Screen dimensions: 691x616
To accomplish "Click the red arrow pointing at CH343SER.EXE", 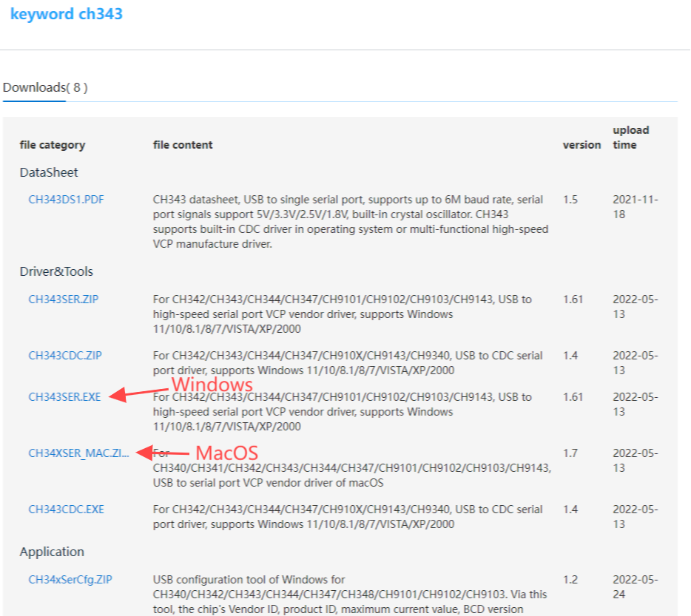I will coord(138,393).
